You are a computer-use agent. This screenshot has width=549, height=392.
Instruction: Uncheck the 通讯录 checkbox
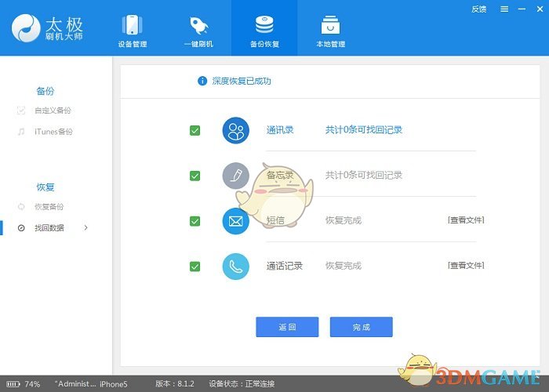tap(195, 131)
